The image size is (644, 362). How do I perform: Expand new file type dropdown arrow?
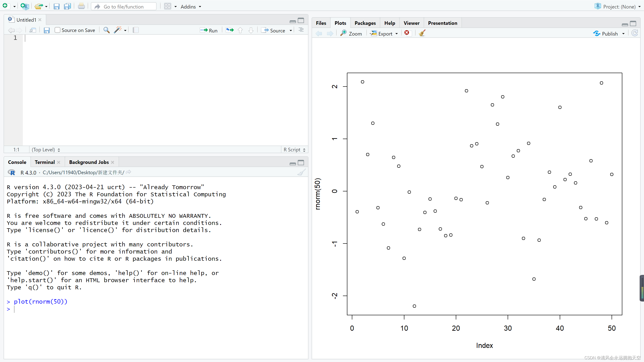[14, 6]
